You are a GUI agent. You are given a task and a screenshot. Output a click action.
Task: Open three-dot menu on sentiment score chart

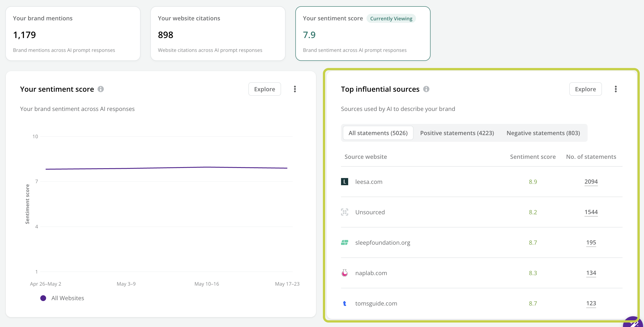[295, 89]
